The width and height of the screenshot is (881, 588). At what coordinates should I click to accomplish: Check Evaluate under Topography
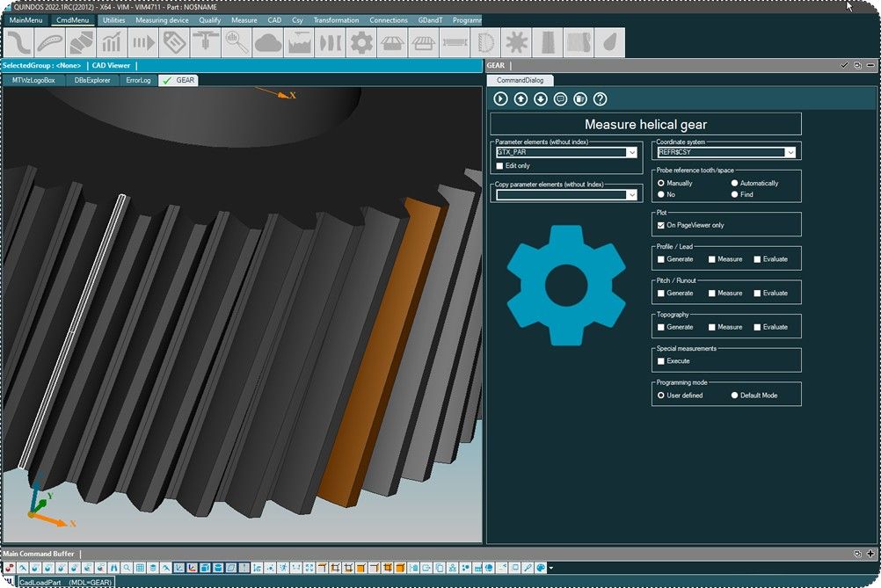coord(757,328)
